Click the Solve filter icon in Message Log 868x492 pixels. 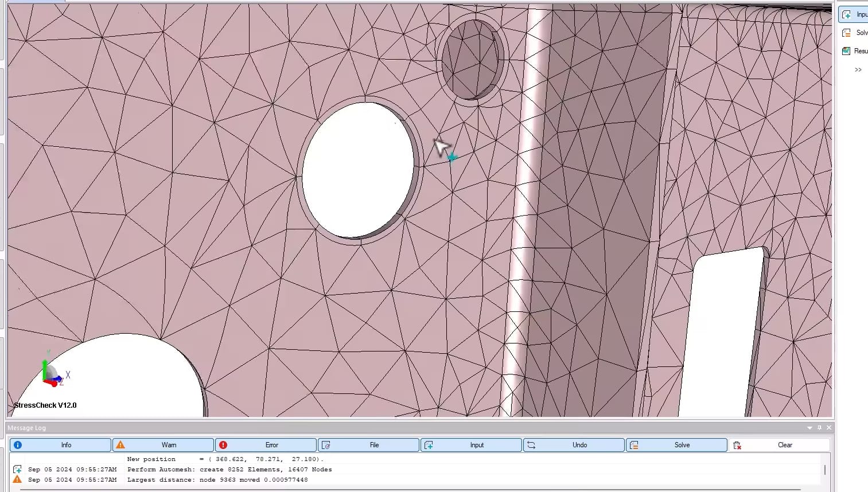634,444
